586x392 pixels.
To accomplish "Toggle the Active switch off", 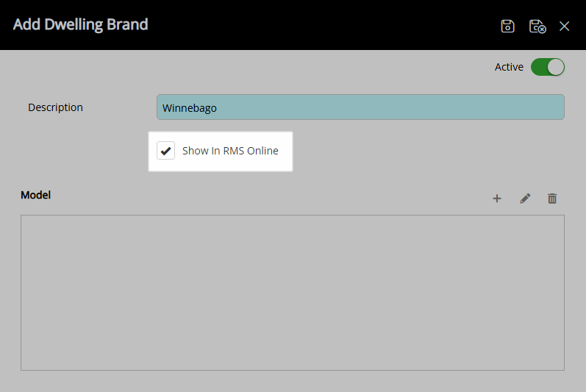I will click(547, 67).
